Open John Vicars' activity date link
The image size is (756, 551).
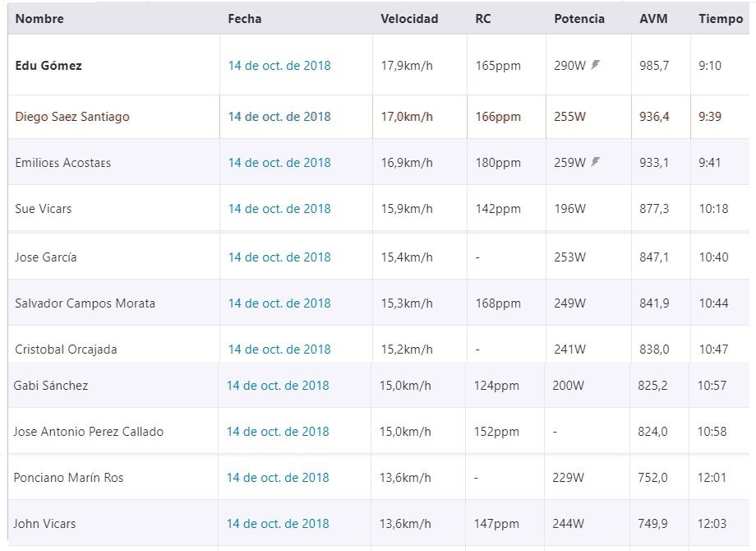coord(278,524)
